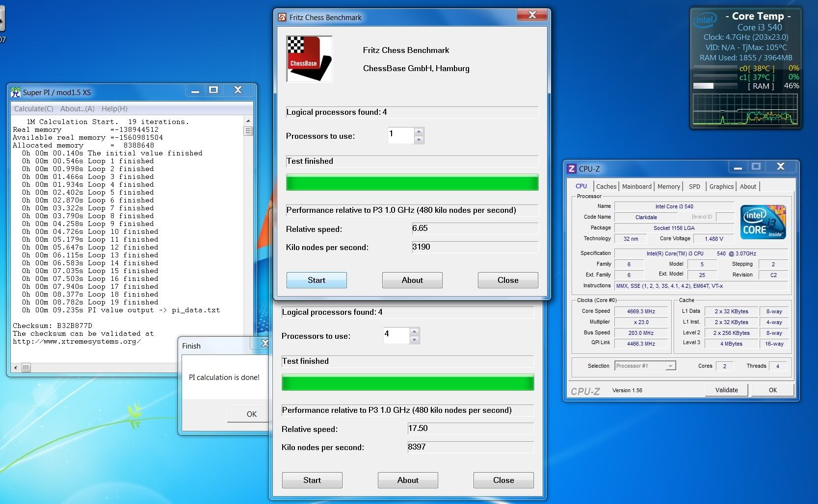Increase processors to use in the front Fritz window
This screenshot has width=818, height=504.
[419, 131]
